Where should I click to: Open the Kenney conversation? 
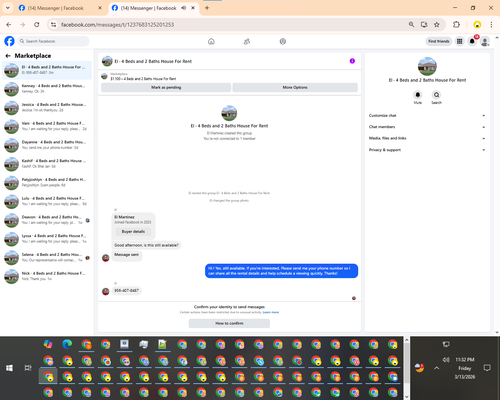pos(47,89)
